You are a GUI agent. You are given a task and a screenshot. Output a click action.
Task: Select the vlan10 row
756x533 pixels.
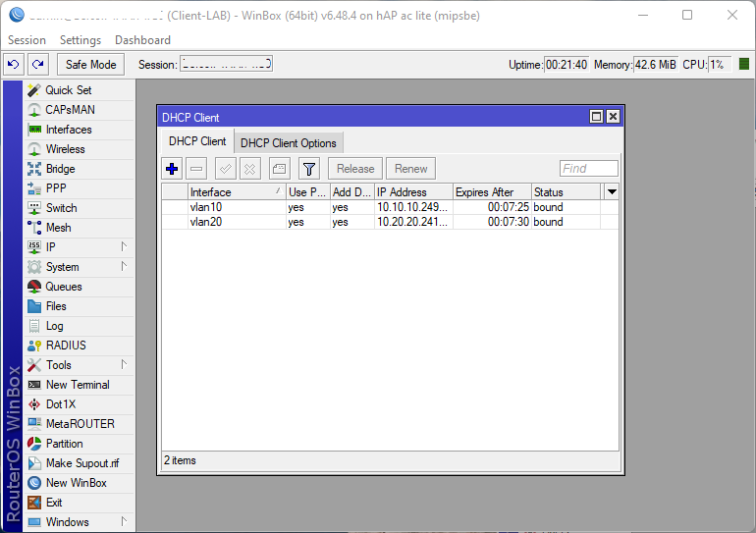pos(390,207)
